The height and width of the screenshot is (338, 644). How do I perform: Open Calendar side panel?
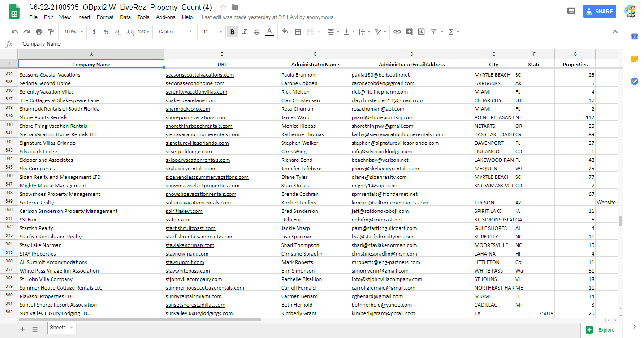point(634,37)
